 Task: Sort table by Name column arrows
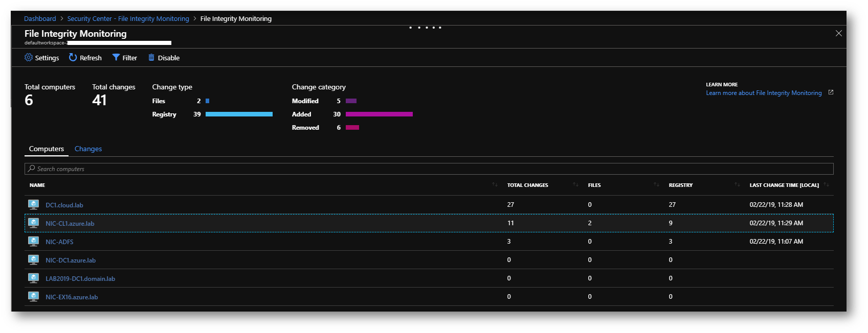coord(495,185)
